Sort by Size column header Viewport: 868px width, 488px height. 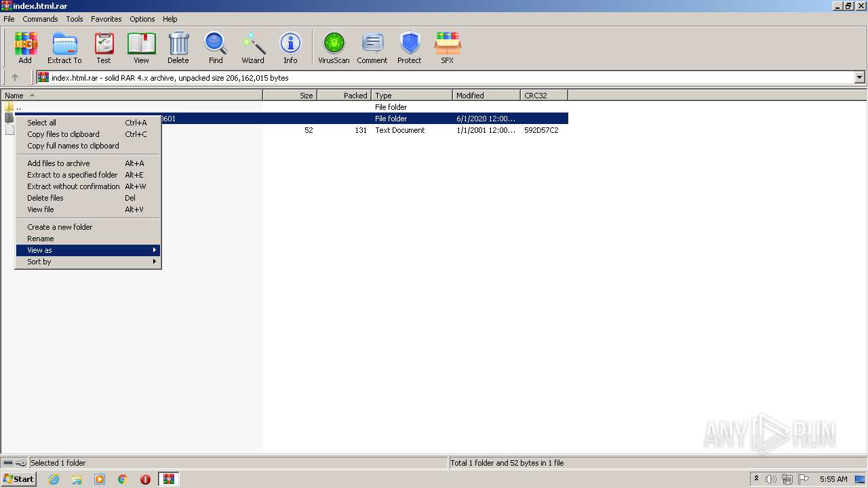coord(290,96)
